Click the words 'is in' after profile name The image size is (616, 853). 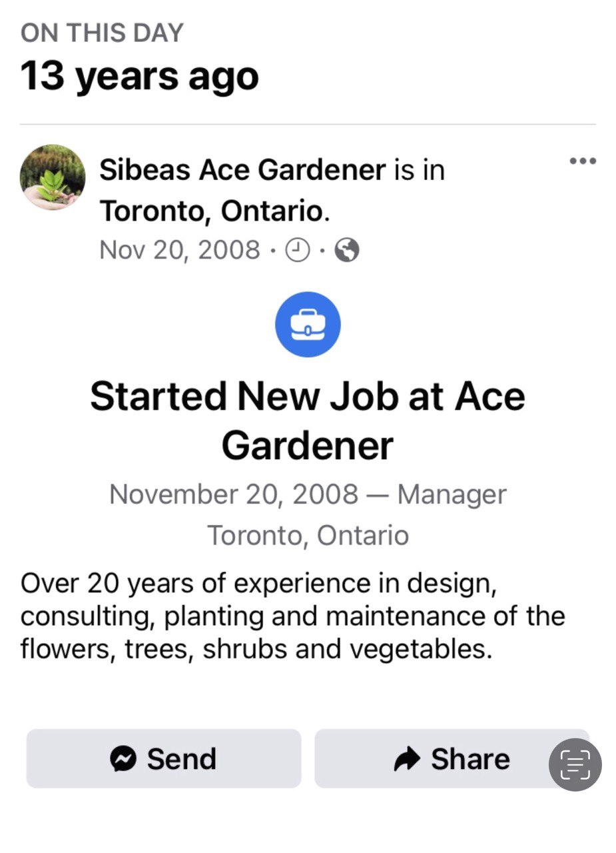pyautogui.click(x=419, y=170)
